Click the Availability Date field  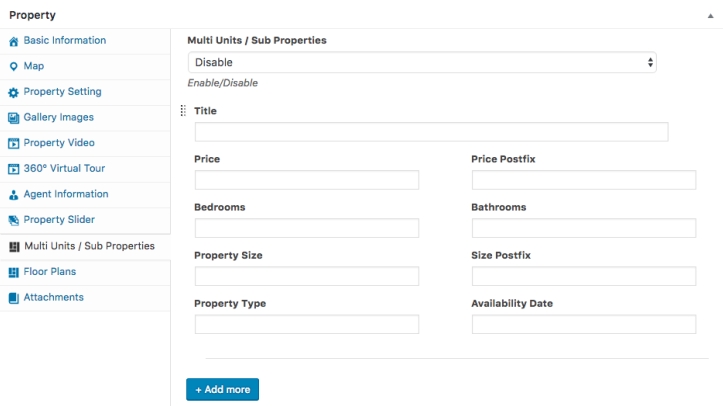583,324
